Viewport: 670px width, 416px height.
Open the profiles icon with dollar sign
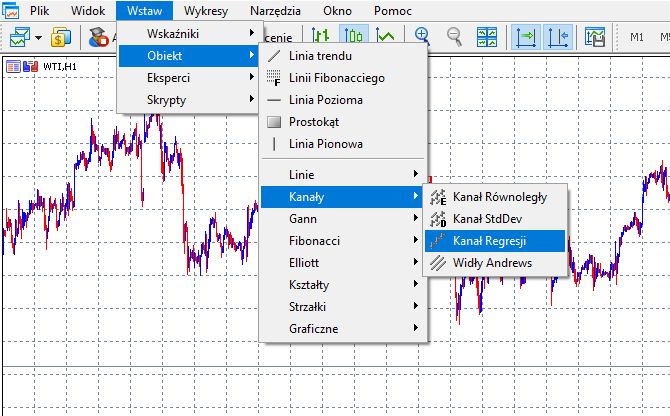[x=61, y=37]
